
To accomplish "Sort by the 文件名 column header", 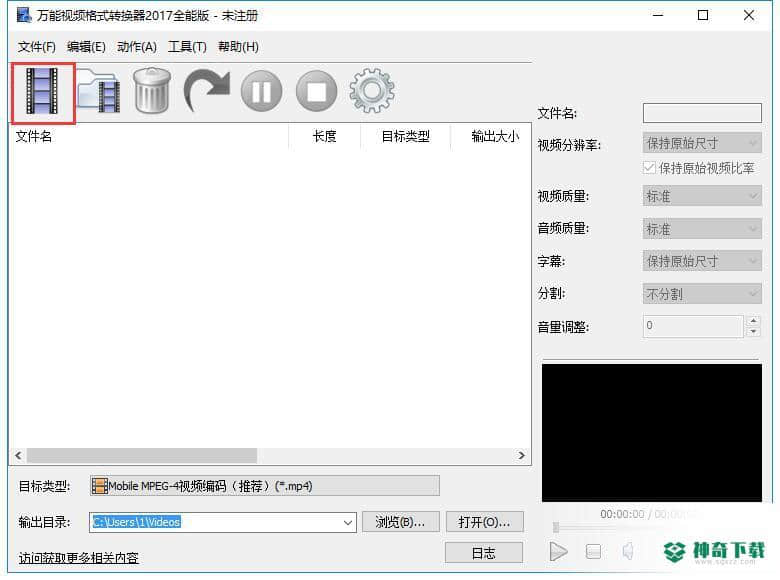I will point(149,136).
